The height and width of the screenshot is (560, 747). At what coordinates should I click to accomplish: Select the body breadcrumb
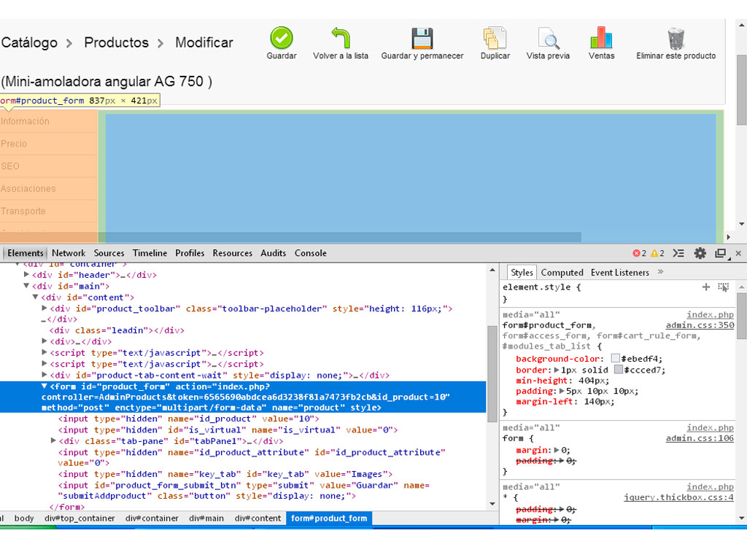(x=24, y=518)
